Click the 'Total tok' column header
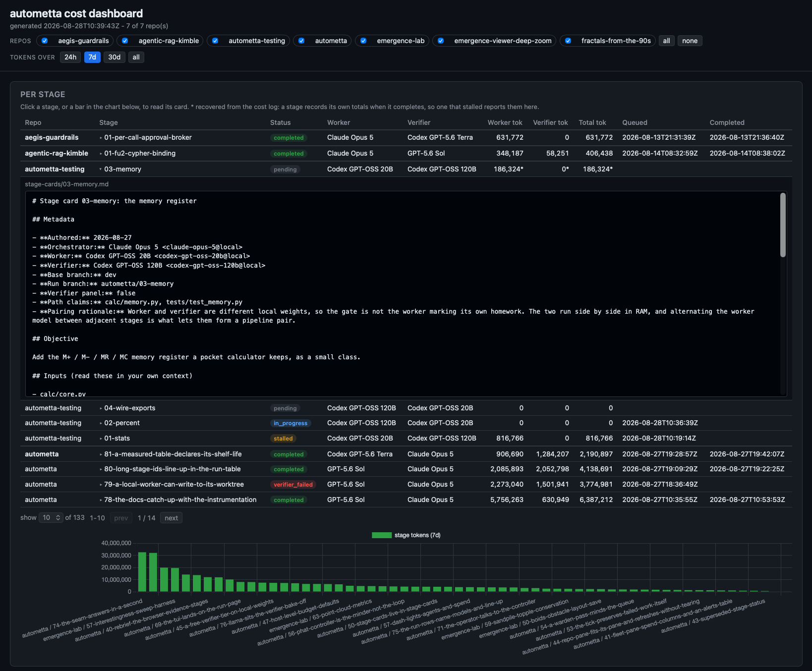 [592, 122]
